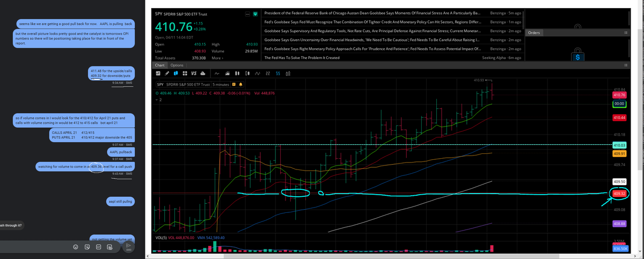Screen dimensions: 644x259
Task: Click the yellow note icon beside 5 minutes
Action: click(234, 84)
